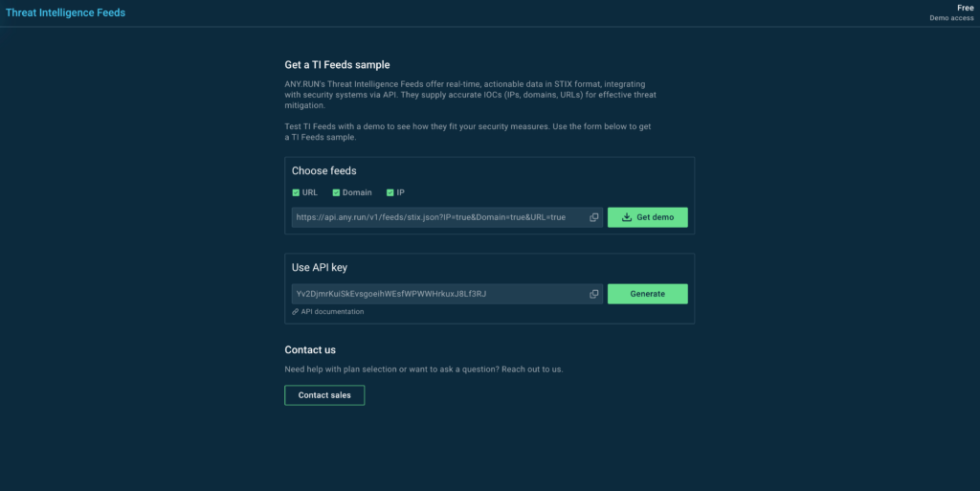Click the Free plan label
This screenshot has height=491, width=980.
tap(965, 8)
